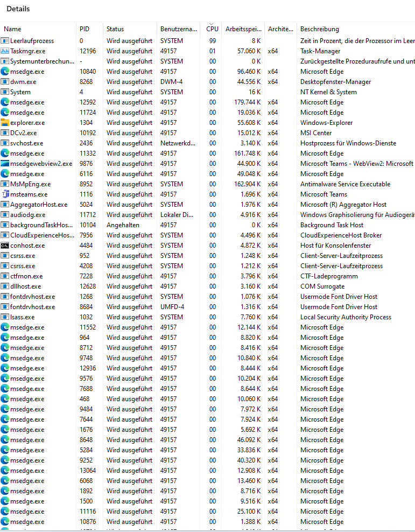The width and height of the screenshot is (415, 532).
Task: Click the 'CTF-Ladeprogramm' description
Action: (x=329, y=276)
